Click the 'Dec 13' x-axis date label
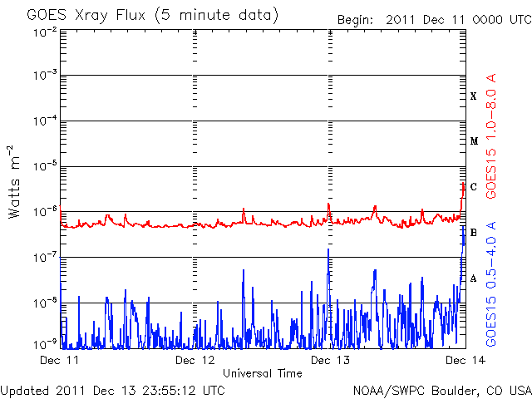Image resolution: width=532 pixels, height=399 pixels. (330, 360)
